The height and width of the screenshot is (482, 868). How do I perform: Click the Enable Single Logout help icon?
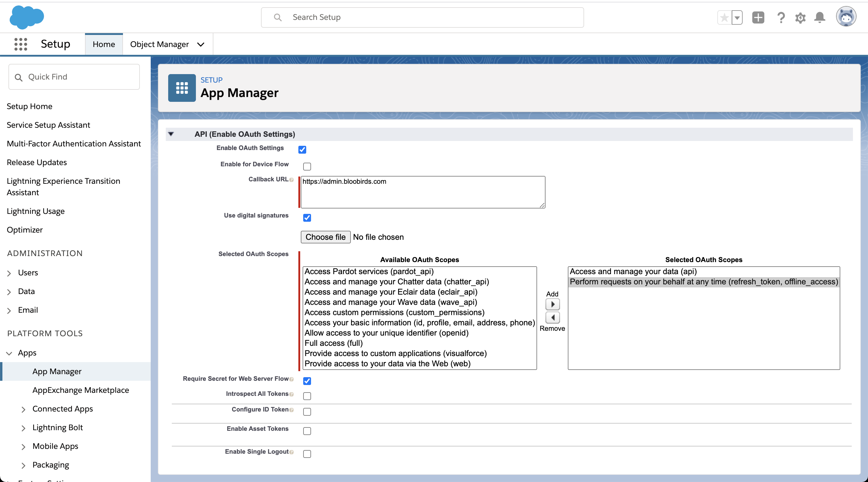291,452
